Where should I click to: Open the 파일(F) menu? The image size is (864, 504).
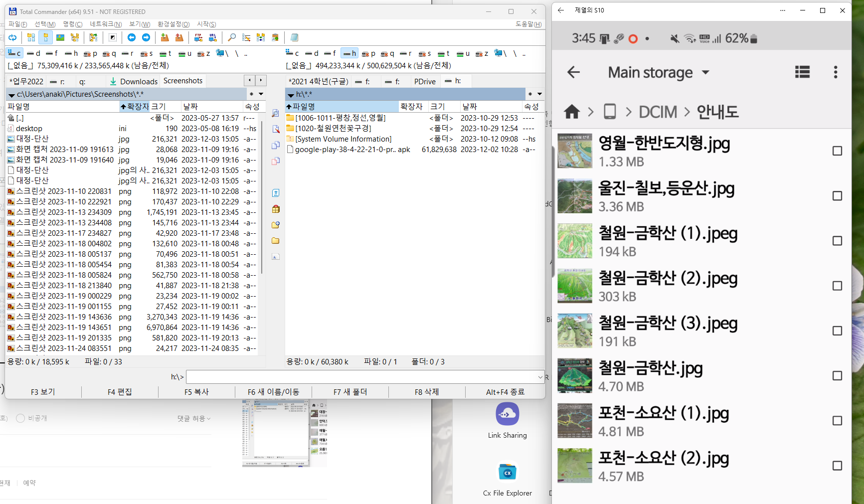click(17, 24)
